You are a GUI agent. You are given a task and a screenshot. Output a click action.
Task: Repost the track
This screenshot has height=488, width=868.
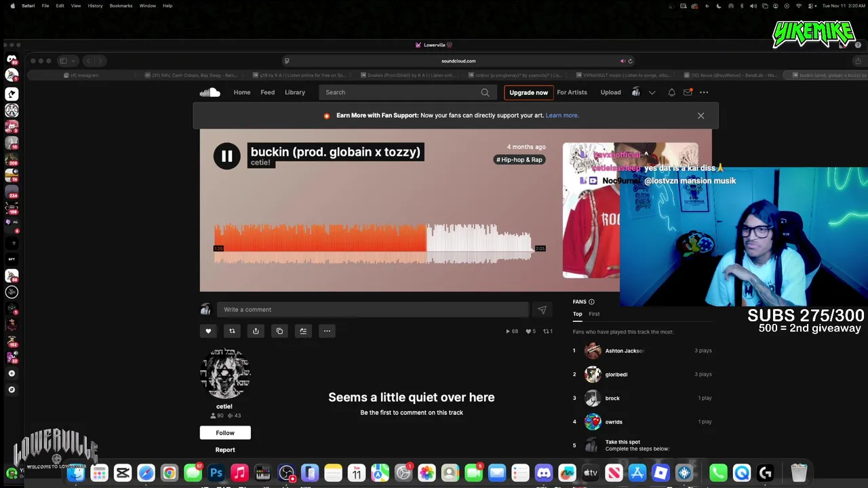pos(232,331)
